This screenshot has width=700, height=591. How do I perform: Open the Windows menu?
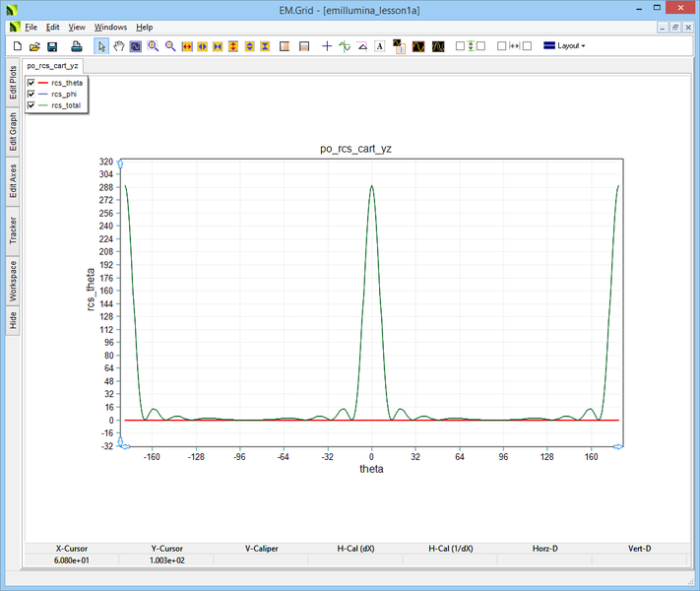110,27
